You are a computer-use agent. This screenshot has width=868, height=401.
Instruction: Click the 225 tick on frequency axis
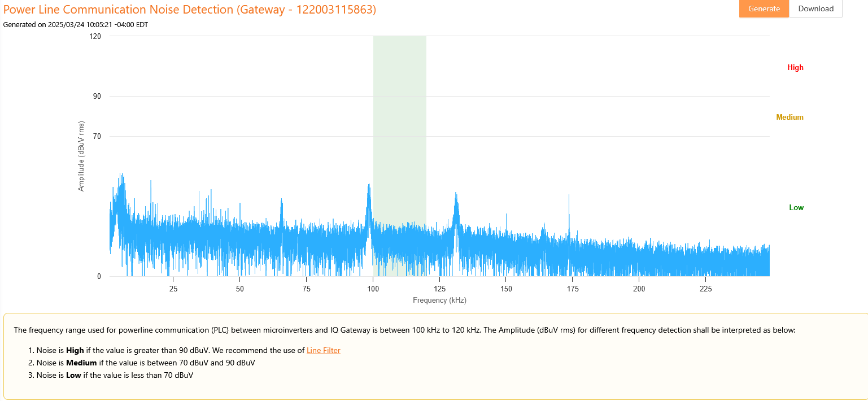point(706,289)
